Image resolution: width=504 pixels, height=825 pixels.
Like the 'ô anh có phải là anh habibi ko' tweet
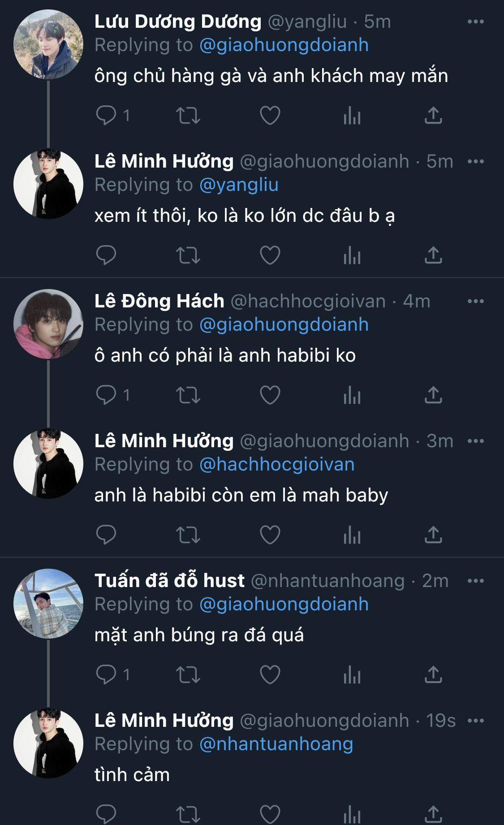(x=270, y=395)
